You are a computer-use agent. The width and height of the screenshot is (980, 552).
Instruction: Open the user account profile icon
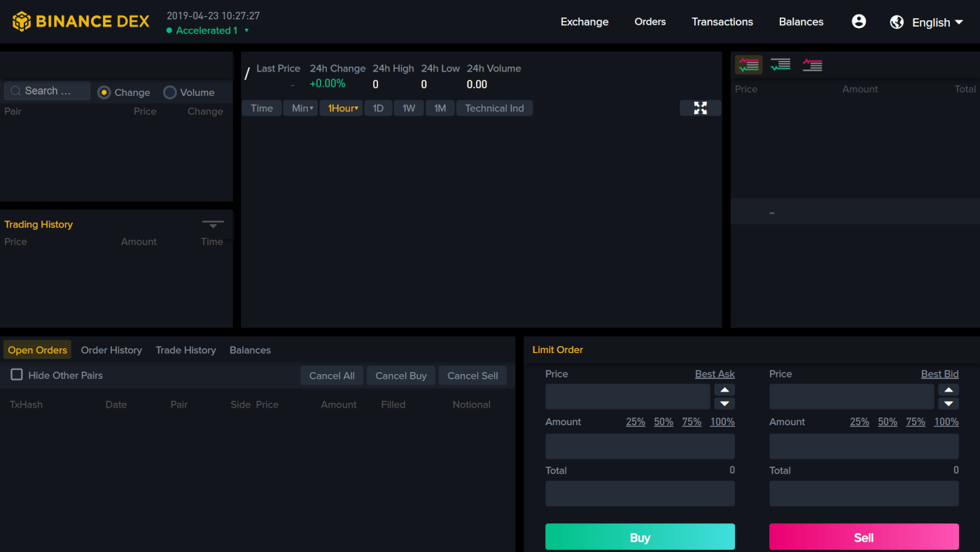(x=859, y=22)
